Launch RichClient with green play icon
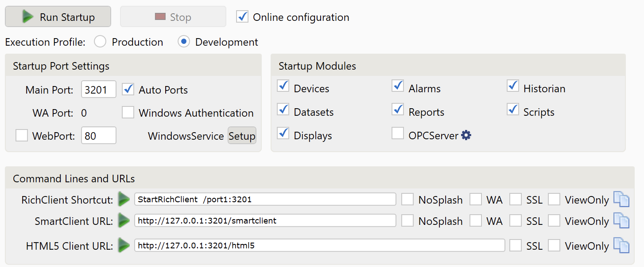This screenshot has width=644, height=267. 124,200
